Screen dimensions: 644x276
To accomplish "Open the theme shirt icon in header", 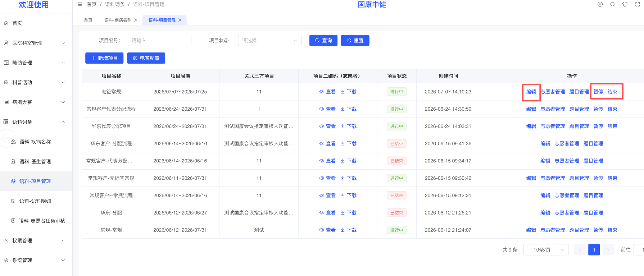I will tap(625, 4).
